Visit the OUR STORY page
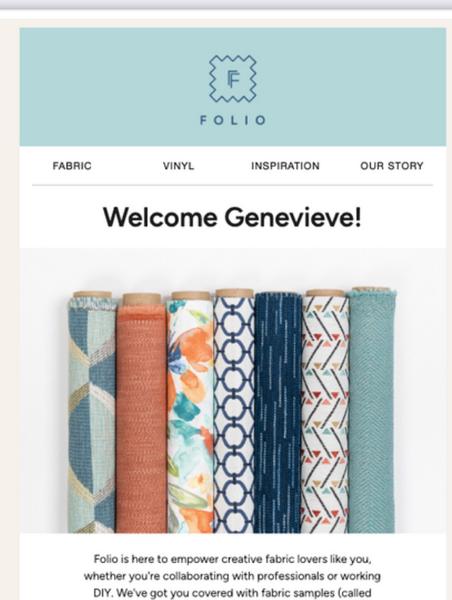This screenshot has height=600, width=452. tap(392, 166)
